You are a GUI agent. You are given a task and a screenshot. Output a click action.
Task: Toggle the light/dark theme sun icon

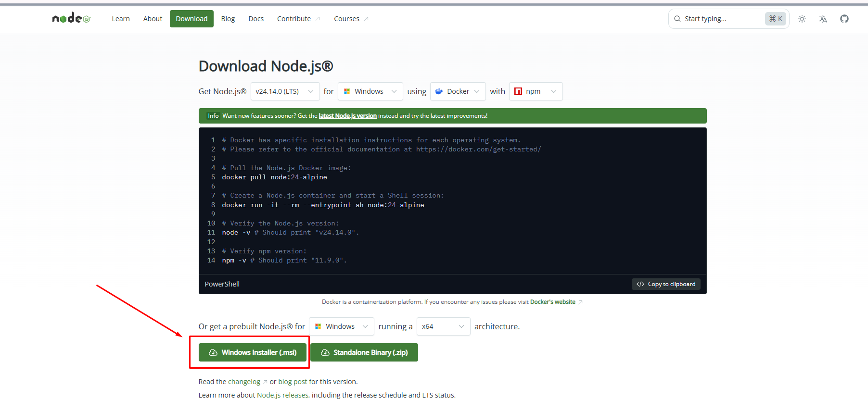(x=802, y=19)
